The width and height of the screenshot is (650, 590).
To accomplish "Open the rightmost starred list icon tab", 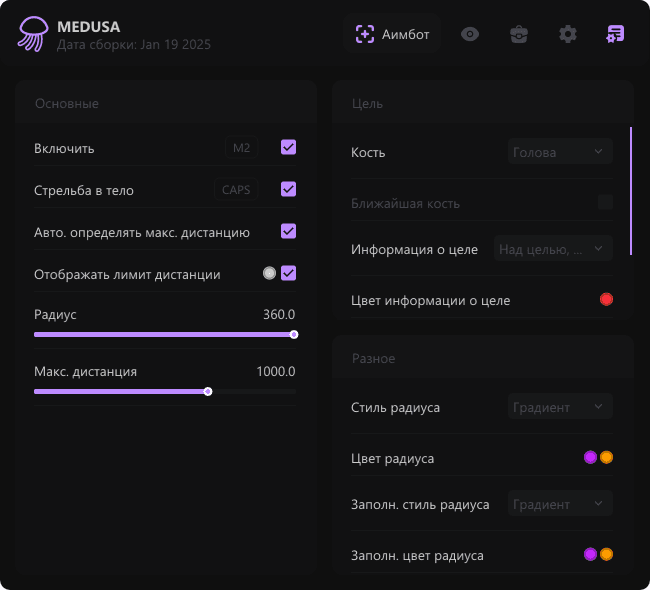I will tap(615, 34).
